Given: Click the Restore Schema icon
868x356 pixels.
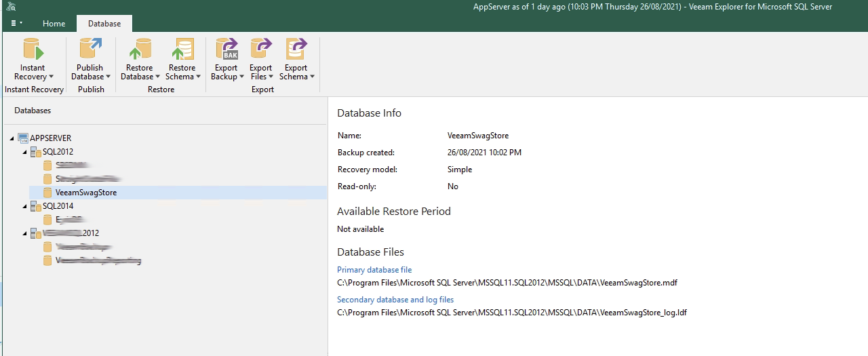Looking at the screenshot, I should pyautogui.click(x=182, y=50).
